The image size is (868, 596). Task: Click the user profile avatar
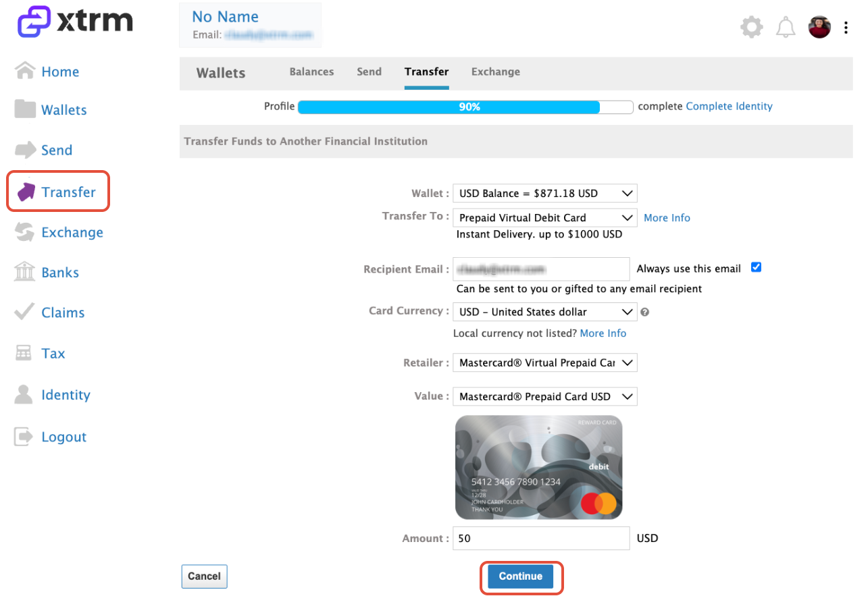point(819,27)
